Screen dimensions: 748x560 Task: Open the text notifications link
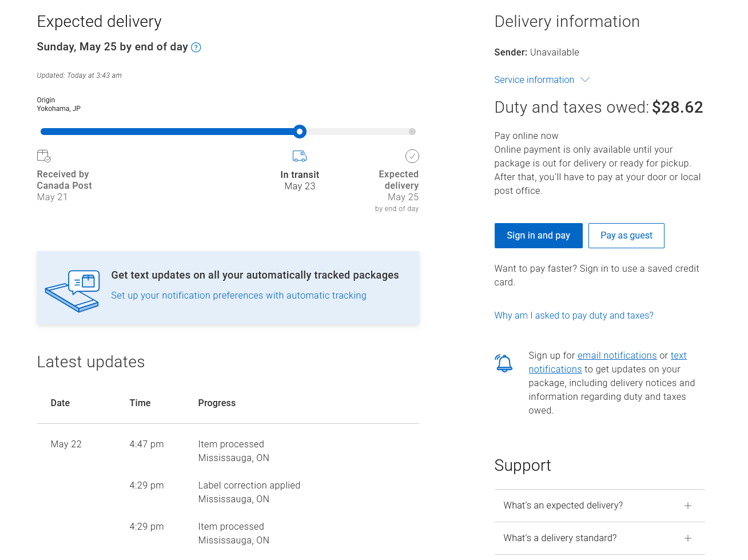[x=607, y=363]
